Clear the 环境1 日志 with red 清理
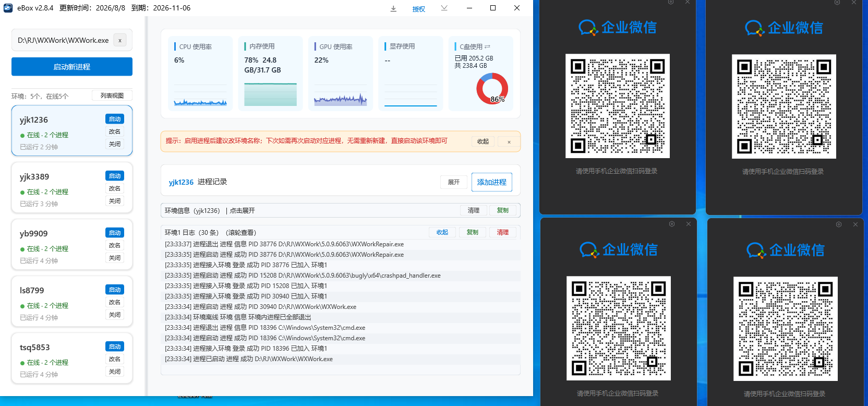 click(503, 232)
